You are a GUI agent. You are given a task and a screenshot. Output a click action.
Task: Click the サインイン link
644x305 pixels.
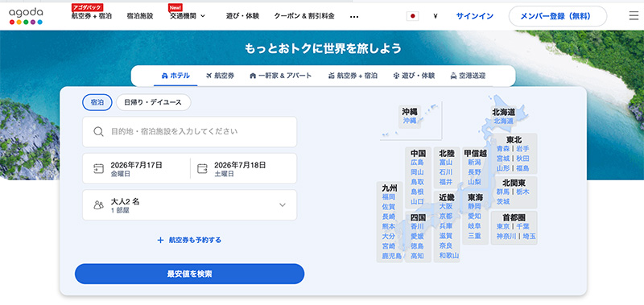point(475,16)
